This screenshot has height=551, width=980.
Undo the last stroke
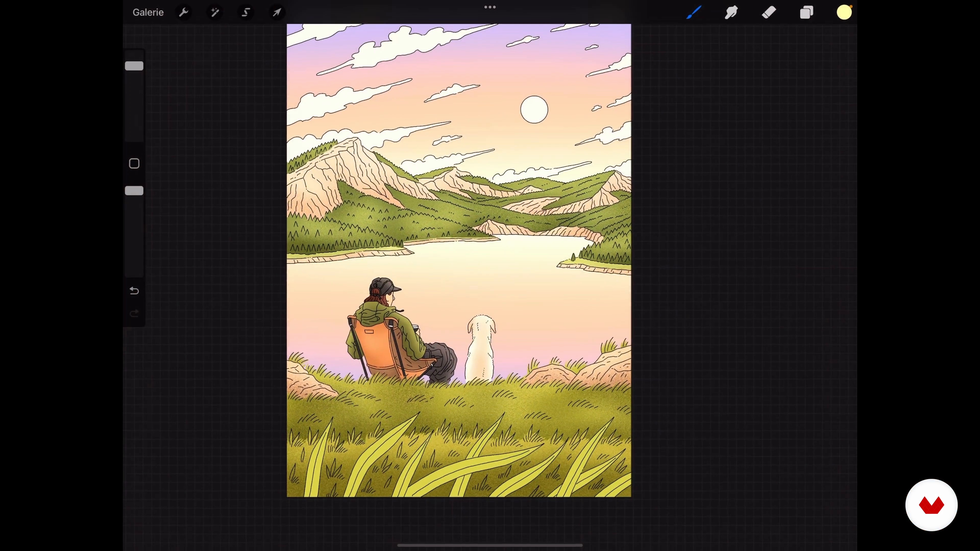(134, 291)
